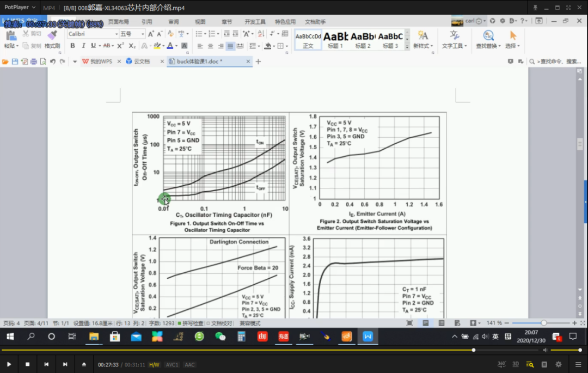Image resolution: width=588 pixels, height=373 pixels.
Task: Click the PotPlayer stop button
Action: coord(27,364)
